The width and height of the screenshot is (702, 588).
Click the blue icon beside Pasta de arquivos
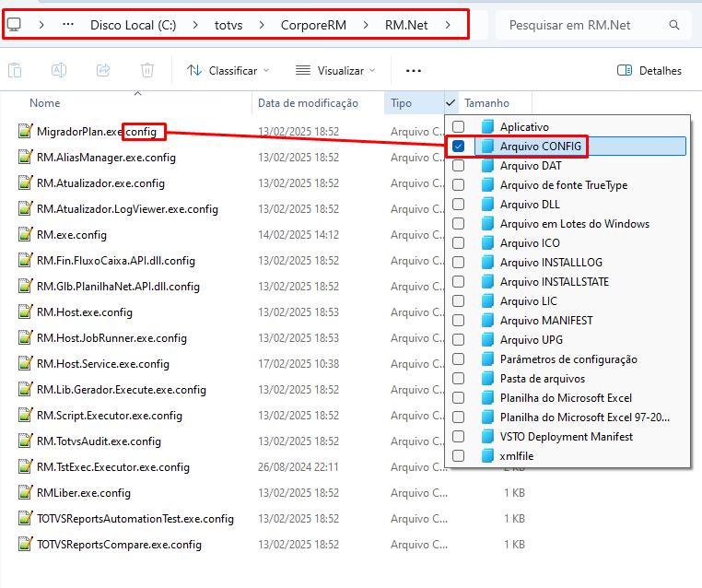point(487,379)
